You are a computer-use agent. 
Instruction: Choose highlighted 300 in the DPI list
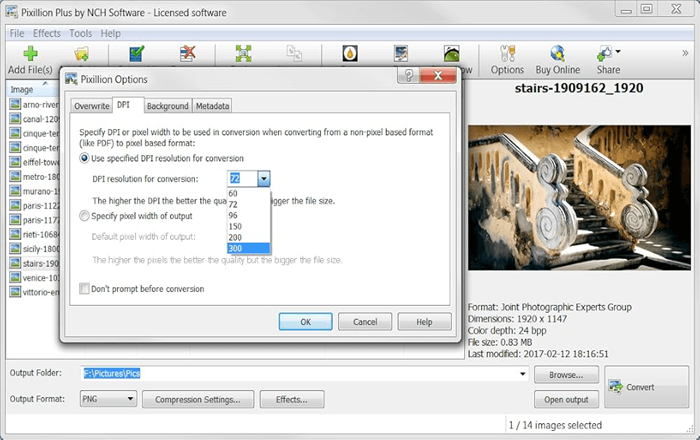(248, 249)
